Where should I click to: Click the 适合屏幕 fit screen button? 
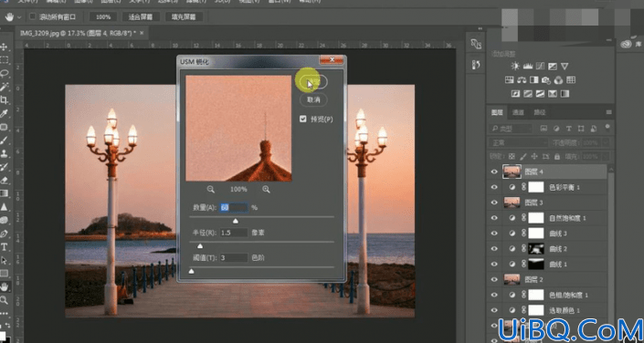141,16
